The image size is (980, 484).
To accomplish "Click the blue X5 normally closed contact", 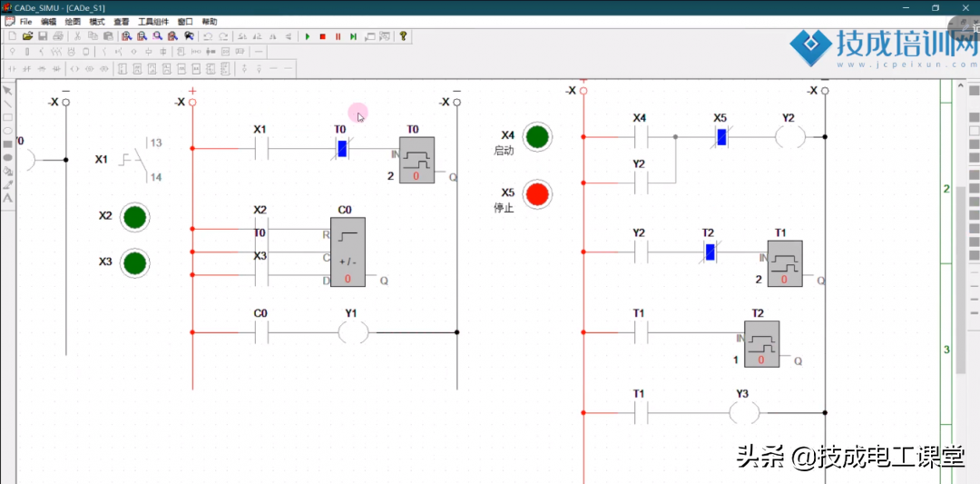I will pos(721,136).
